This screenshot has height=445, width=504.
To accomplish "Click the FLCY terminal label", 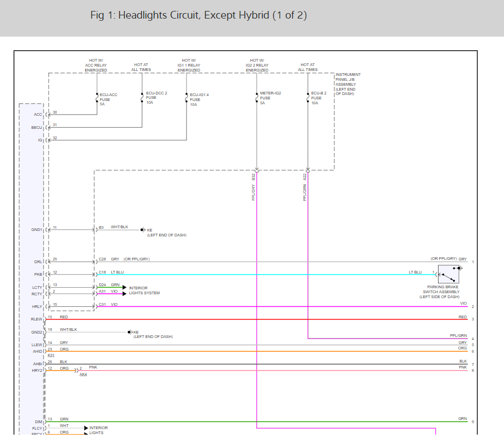I will tap(37, 428).
